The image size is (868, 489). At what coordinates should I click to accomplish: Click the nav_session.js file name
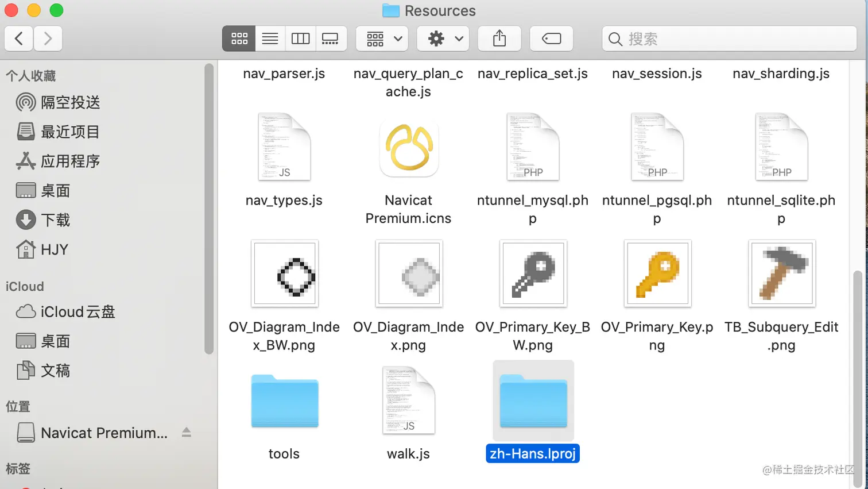(x=657, y=74)
